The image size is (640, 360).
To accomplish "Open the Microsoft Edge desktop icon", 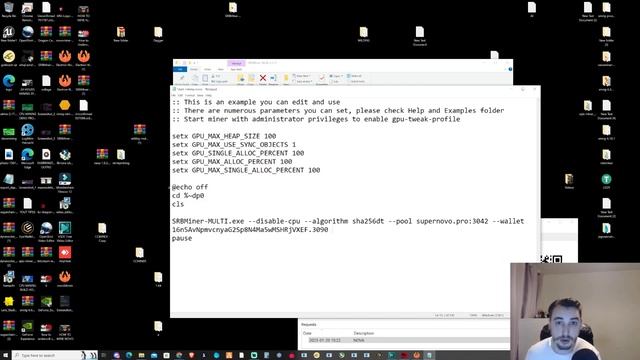I will click(9, 81).
